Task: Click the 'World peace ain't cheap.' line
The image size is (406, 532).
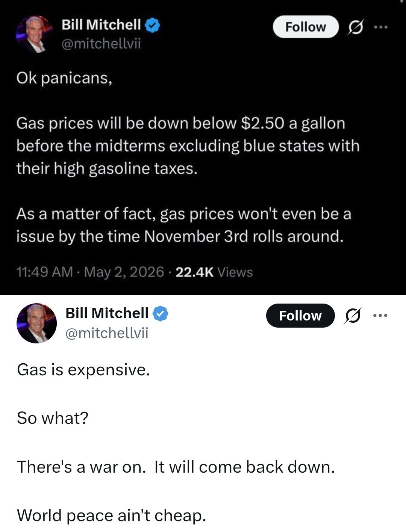Action: (x=112, y=515)
